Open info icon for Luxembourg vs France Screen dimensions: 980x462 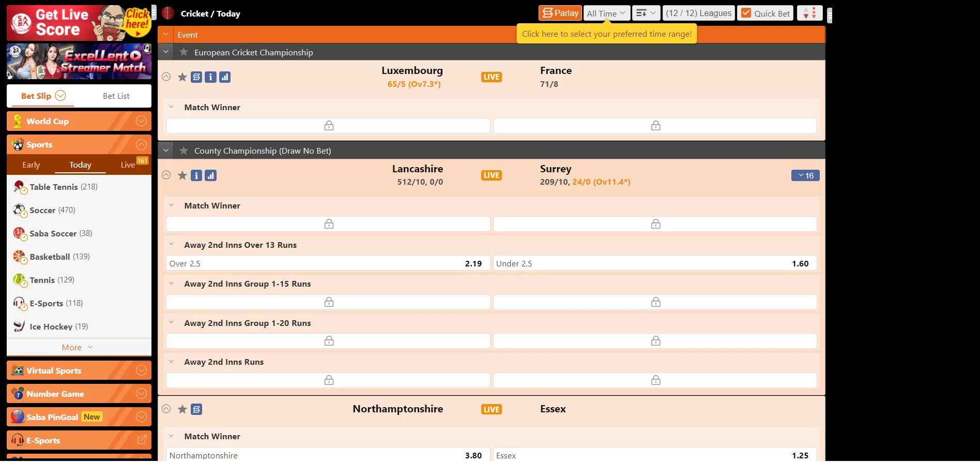coord(210,77)
